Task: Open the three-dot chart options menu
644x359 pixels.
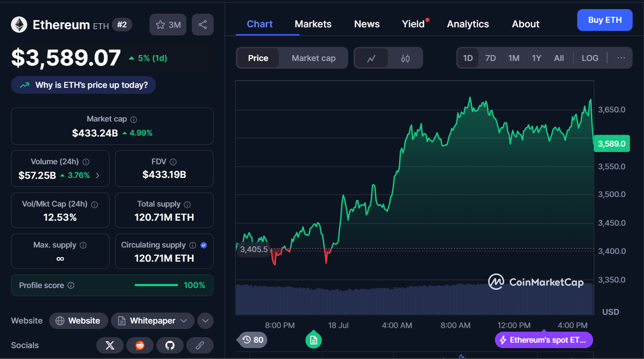Action: pos(621,58)
